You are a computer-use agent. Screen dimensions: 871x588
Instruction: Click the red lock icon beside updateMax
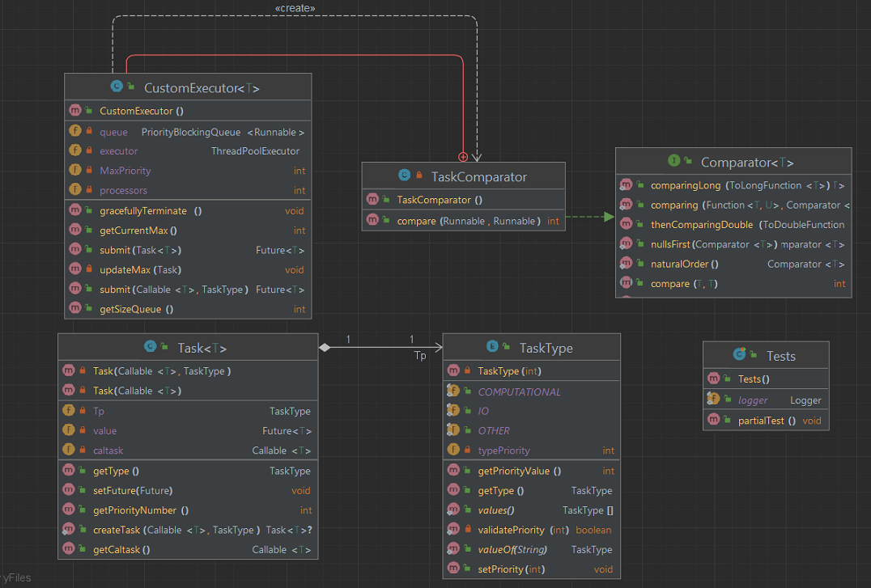coord(89,269)
